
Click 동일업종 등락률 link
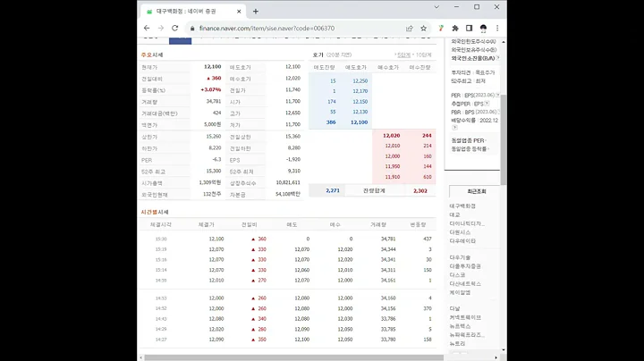(470, 149)
